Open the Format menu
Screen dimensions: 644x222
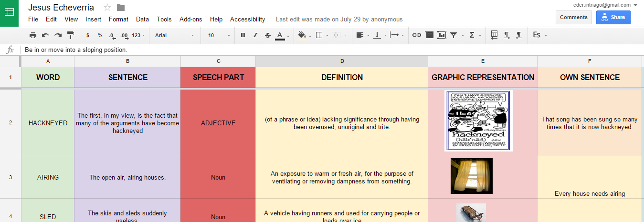tap(118, 20)
